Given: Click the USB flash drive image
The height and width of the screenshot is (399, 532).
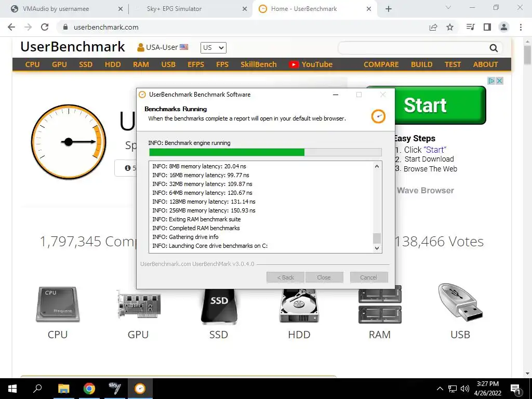Looking at the screenshot, I should [460, 302].
